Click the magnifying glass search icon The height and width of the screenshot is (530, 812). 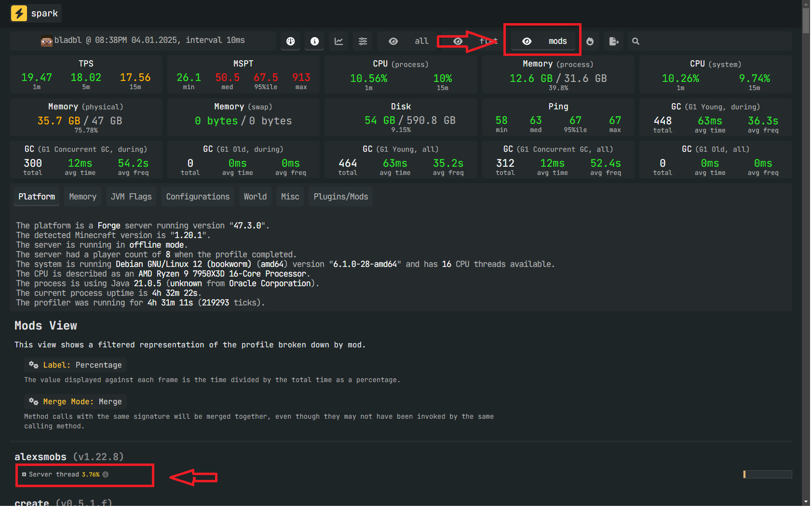click(636, 41)
